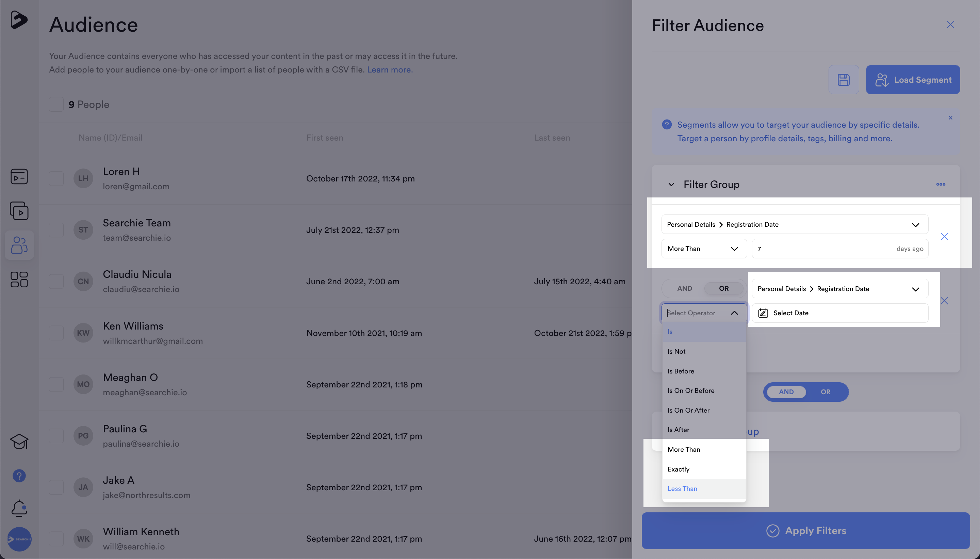The image size is (980, 559).
Task: Open the graduation cap academy icon
Action: (19, 442)
